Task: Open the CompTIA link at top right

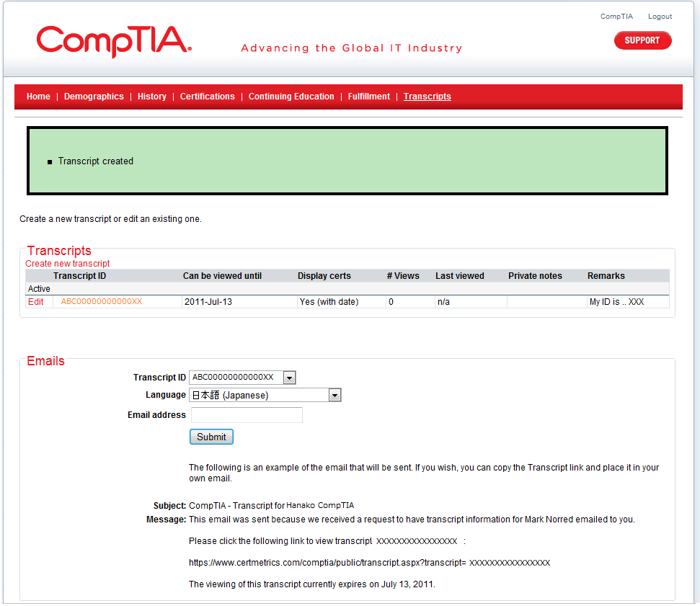Action: tap(616, 17)
